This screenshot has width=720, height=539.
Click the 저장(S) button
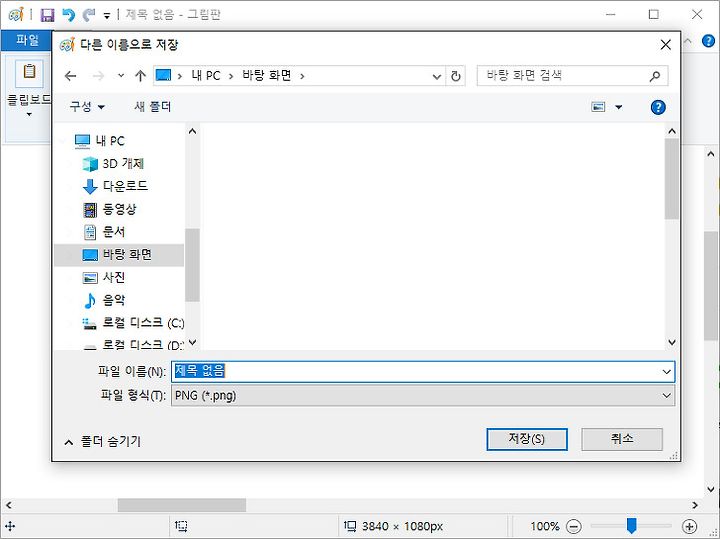pos(527,439)
